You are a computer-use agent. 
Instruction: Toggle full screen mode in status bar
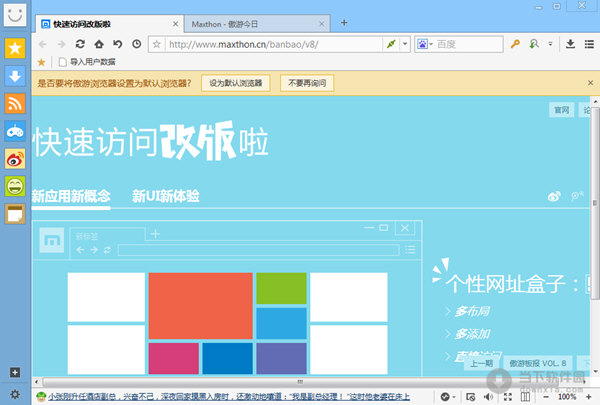pyautogui.click(x=507, y=397)
